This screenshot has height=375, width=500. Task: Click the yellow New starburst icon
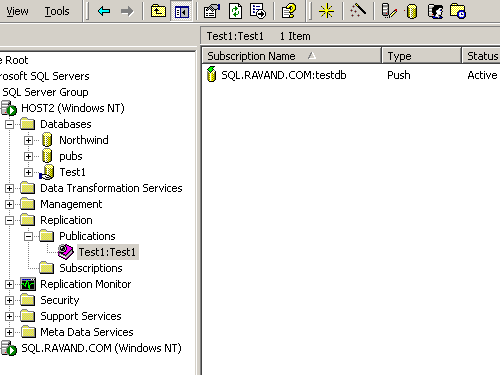coord(326,11)
